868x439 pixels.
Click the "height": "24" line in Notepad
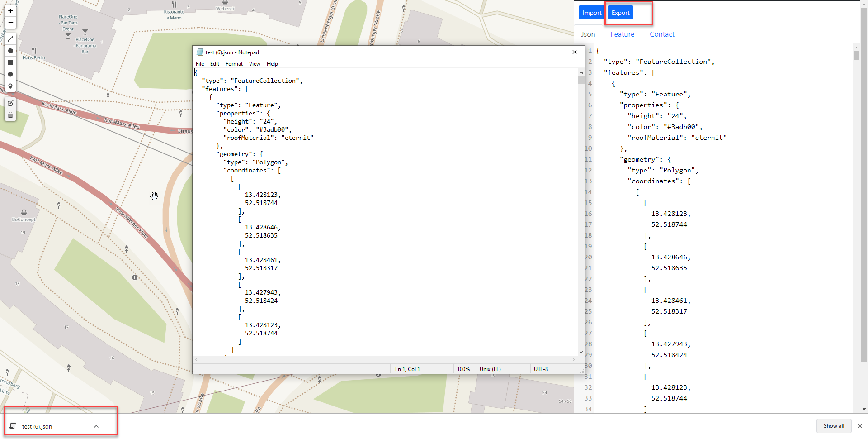tap(250, 121)
